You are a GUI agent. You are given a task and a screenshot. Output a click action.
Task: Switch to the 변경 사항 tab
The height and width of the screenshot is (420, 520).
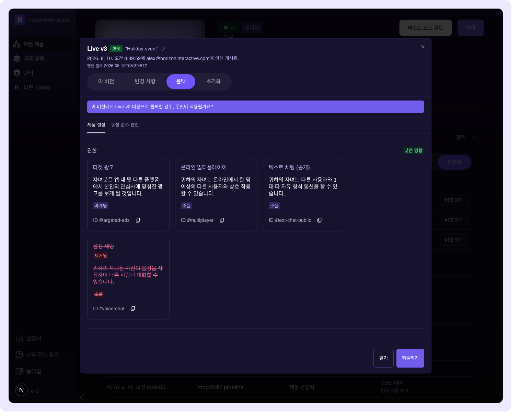pyautogui.click(x=145, y=81)
